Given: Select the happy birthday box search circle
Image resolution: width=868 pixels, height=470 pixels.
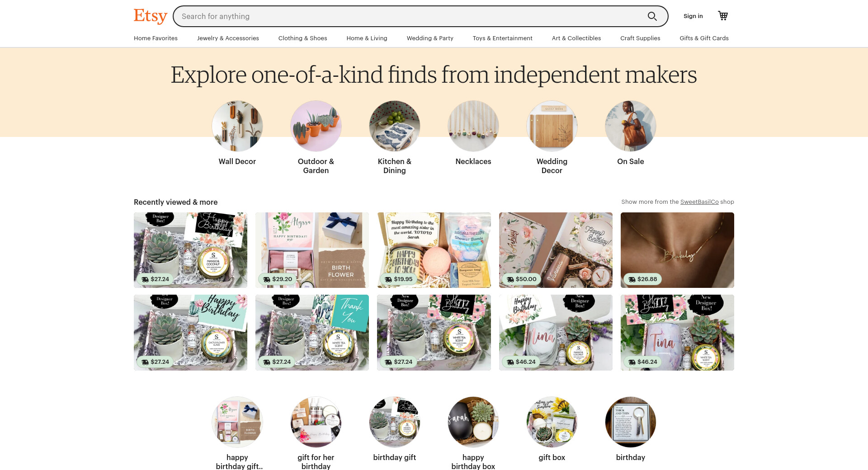Looking at the screenshot, I should pos(473,423).
